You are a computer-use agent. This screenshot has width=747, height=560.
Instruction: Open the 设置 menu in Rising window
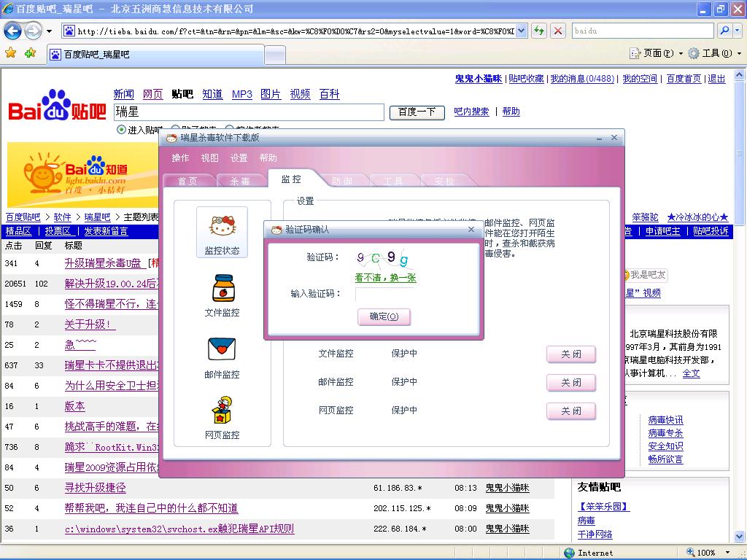[239, 157]
